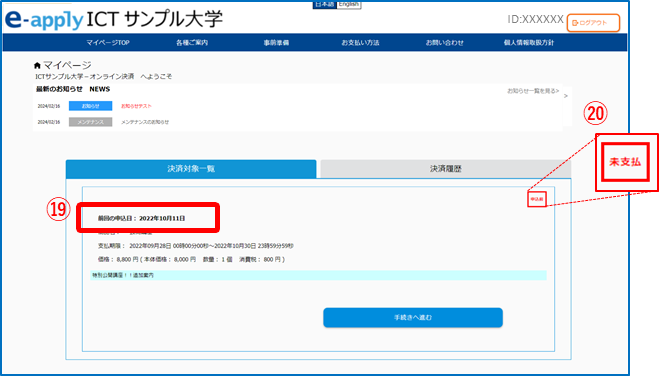Switch language to 日本語
The image size is (659, 376).
(324, 4)
